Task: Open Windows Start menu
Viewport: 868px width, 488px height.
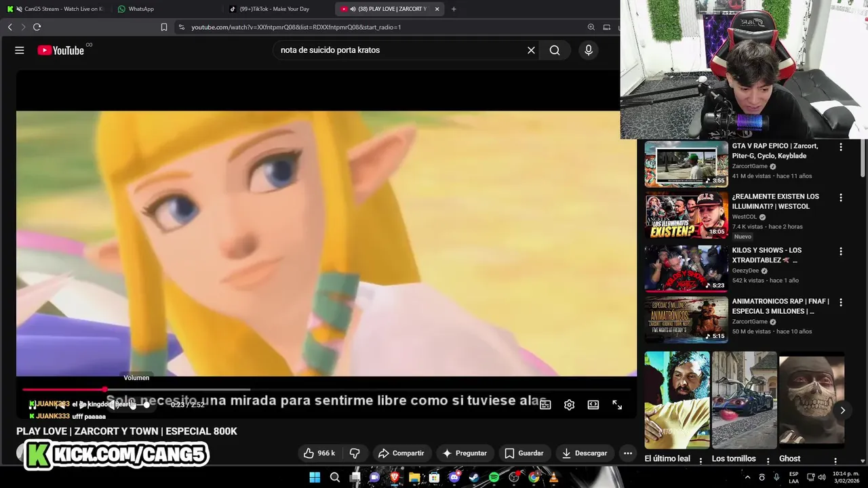Action: pyautogui.click(x=315, y=477)
